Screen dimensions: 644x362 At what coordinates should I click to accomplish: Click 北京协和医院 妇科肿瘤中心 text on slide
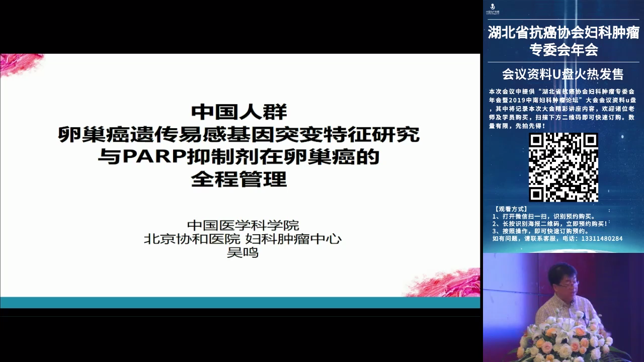(243, 238)
